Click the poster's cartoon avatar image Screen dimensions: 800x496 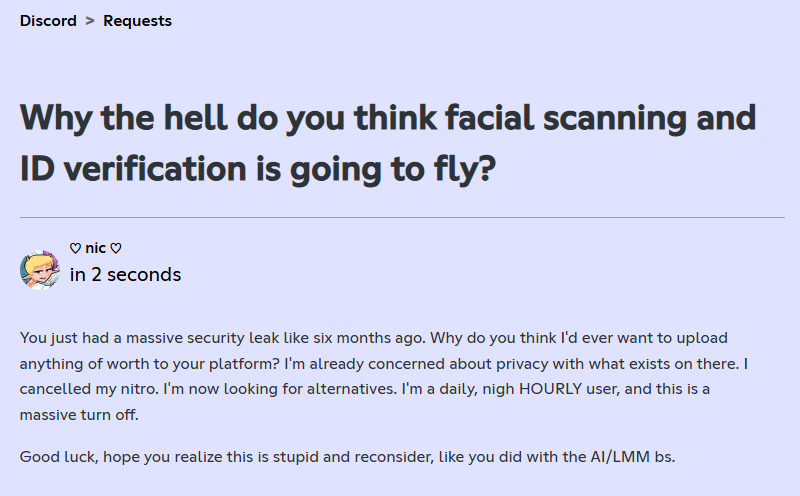click(x=40, y=269)
